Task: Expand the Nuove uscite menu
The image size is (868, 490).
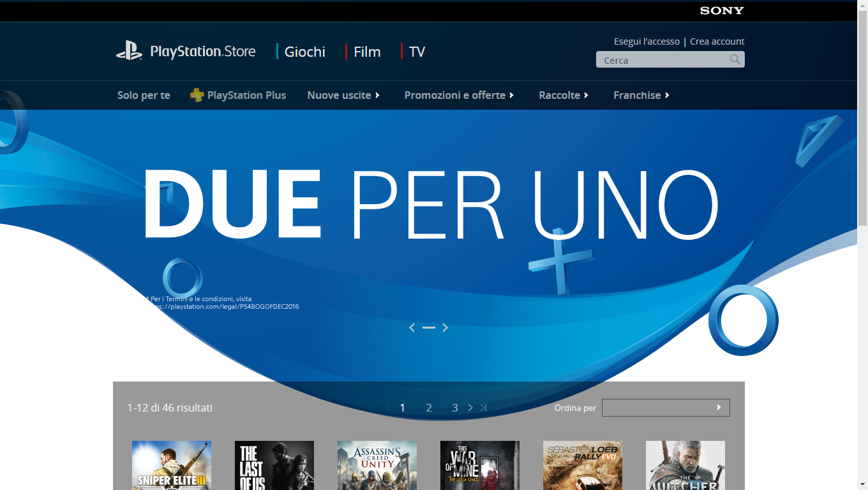Action: pyautogui.click(x=343, y=95)
